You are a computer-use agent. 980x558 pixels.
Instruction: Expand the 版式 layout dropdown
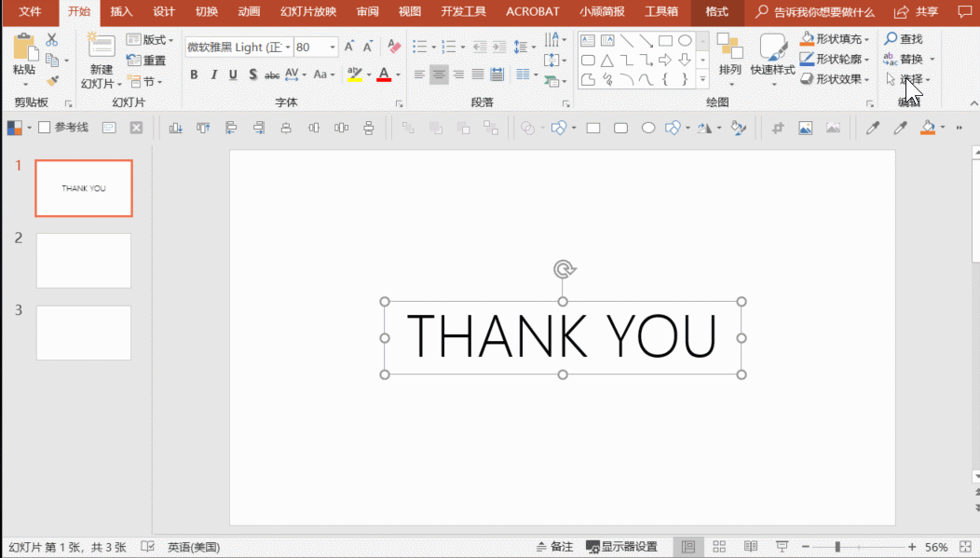[x=170, y=40]
